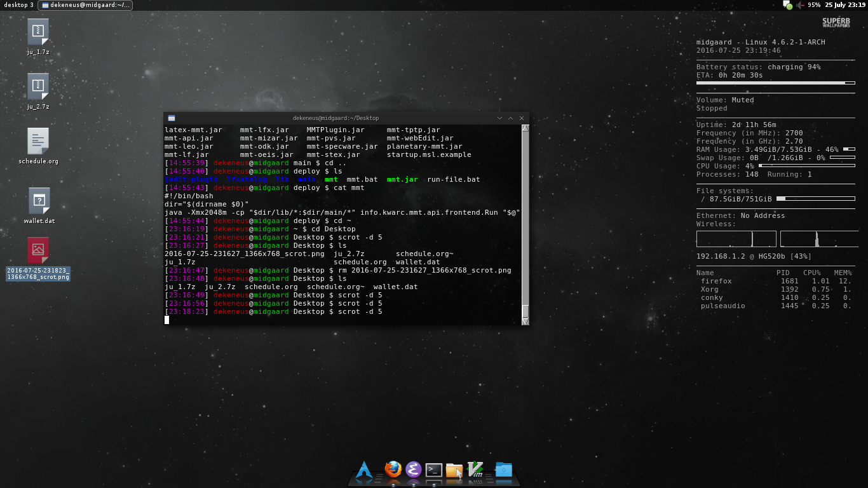Click the conky battery progress bar

click(775, 83)
